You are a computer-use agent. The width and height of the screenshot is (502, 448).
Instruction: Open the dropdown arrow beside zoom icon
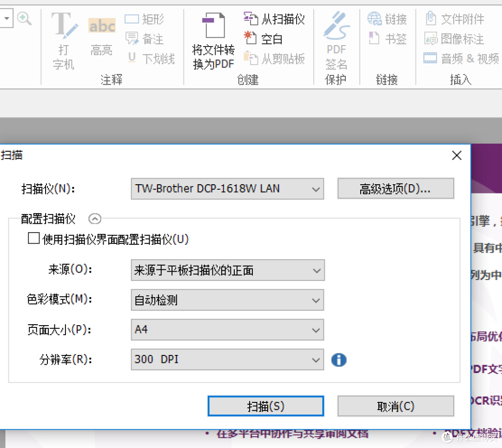coord(7,18)
